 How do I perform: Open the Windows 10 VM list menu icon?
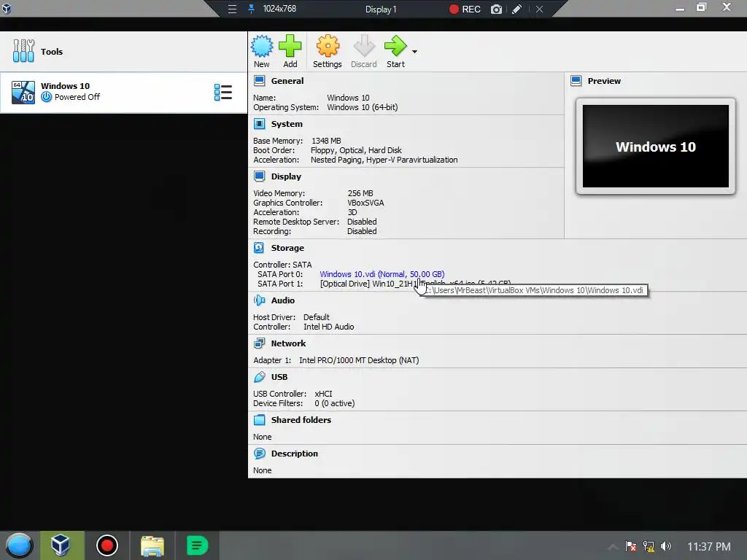[x=223, y=93]
